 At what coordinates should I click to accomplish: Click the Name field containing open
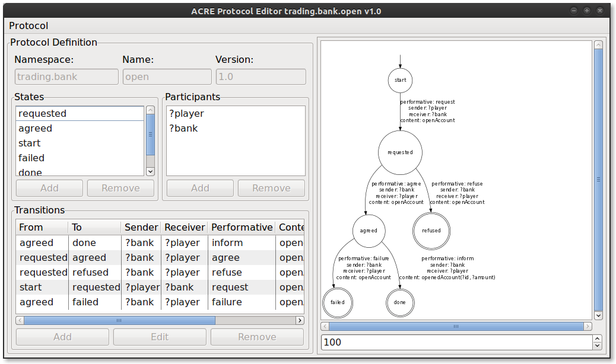pyautogui.click(x=167, y=77)
